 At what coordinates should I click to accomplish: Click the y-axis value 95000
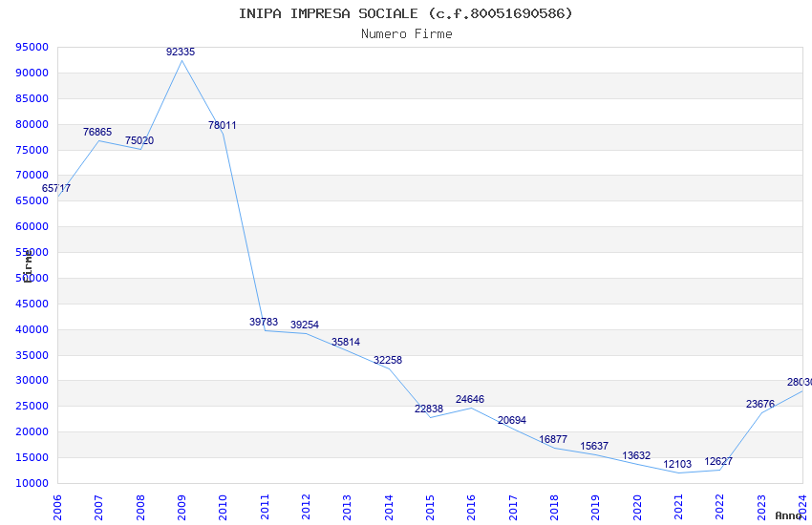point(32,47)
